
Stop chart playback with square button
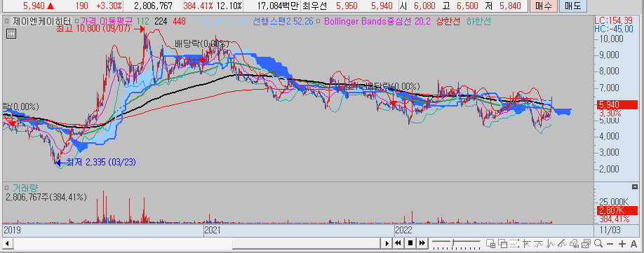pyautogui.click(x=410, y=244)
